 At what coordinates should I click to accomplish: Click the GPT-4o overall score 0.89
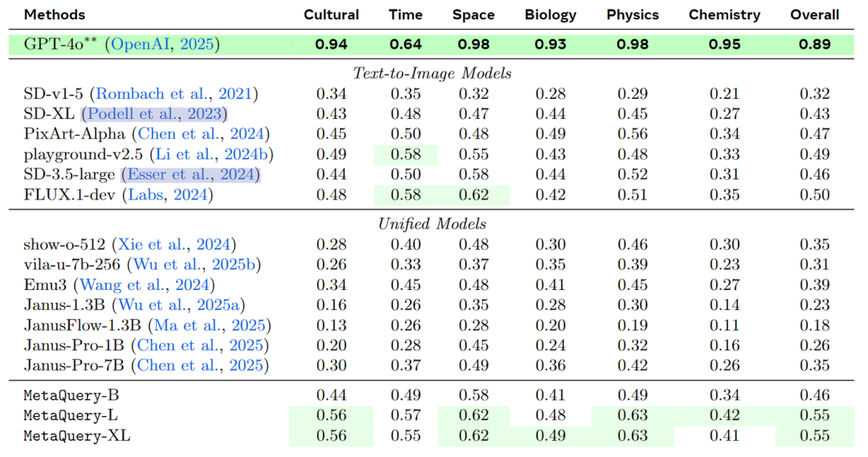[814, 44]
